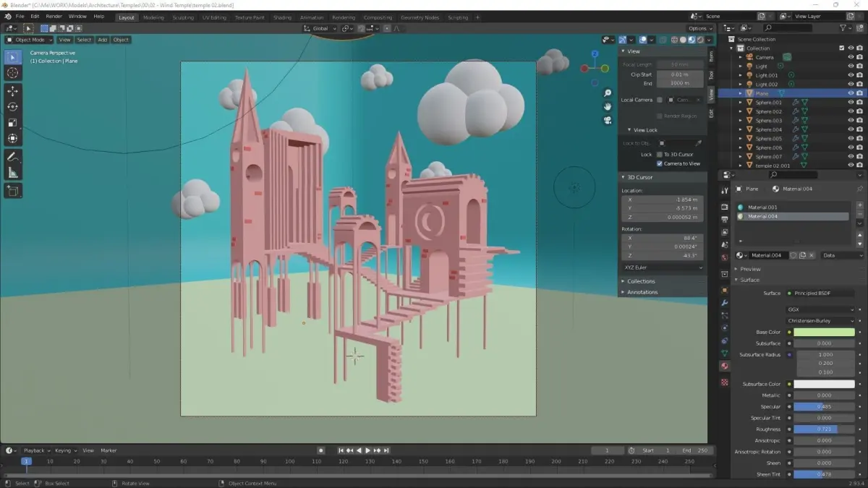Select the Select Box tool
Screen dimensions: 868x488
[x=13, y=57]
